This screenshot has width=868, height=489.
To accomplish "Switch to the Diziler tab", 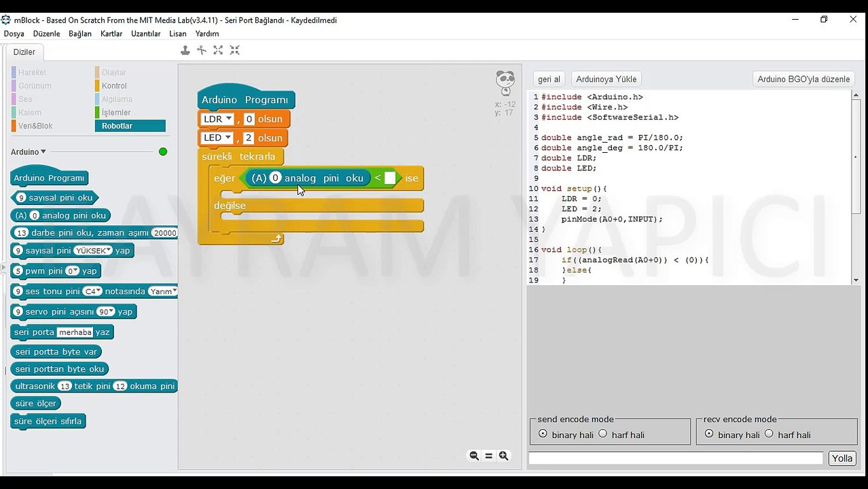I will click(24, 52).
